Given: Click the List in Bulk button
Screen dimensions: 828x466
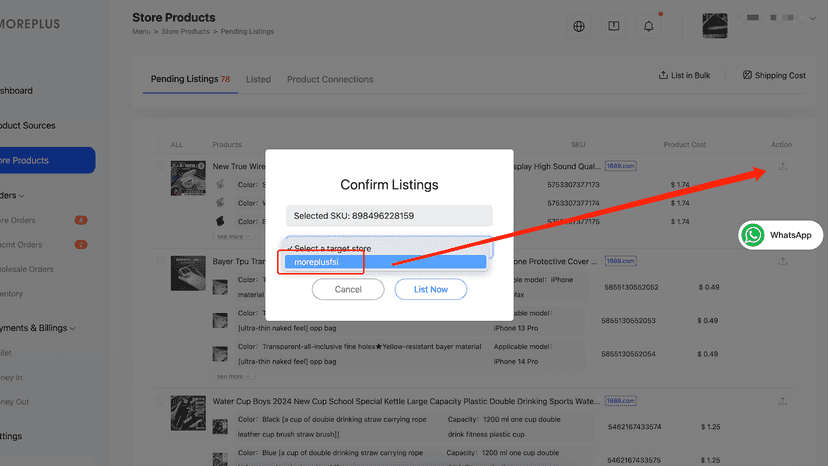Looking at the screenshot, I should [684, 76].
